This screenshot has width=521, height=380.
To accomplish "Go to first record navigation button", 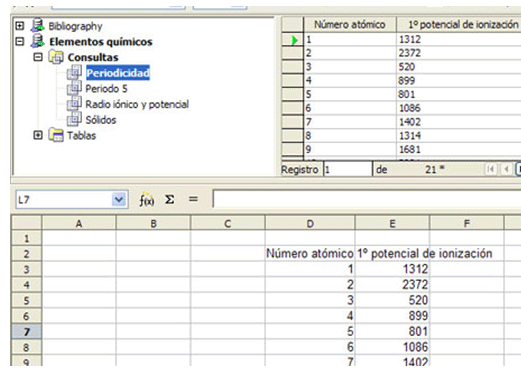I will (x=491, y=169).
